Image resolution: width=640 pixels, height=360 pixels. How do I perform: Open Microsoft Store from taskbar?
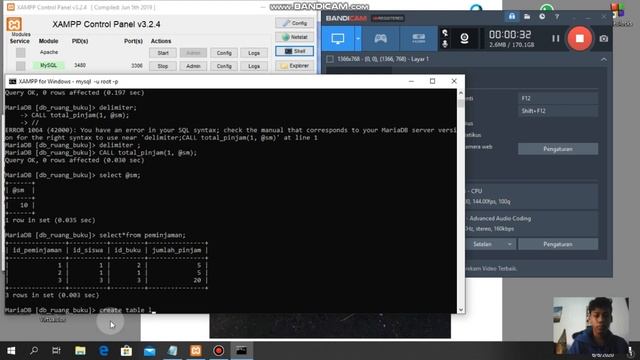[127, 351]
